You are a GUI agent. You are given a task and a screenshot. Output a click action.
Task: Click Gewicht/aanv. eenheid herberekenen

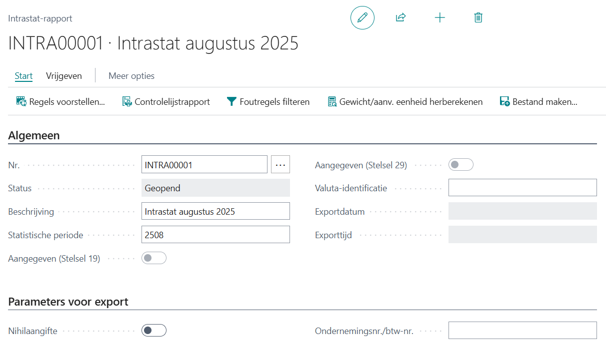tap(405, 102)
